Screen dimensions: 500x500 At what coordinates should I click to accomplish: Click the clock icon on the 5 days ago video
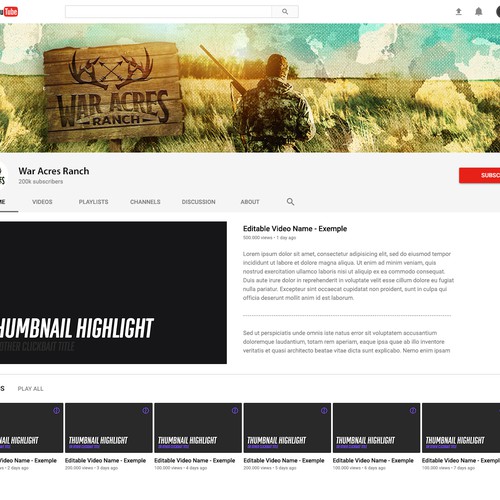pos(324,410)
